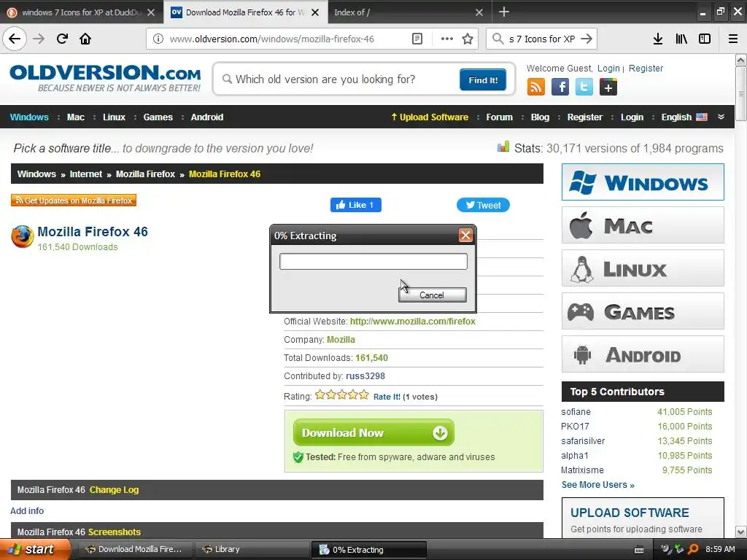Viewport: 747px width, 560px height.
Task: Open the Android nav item
Action: [x=206, y=117]
